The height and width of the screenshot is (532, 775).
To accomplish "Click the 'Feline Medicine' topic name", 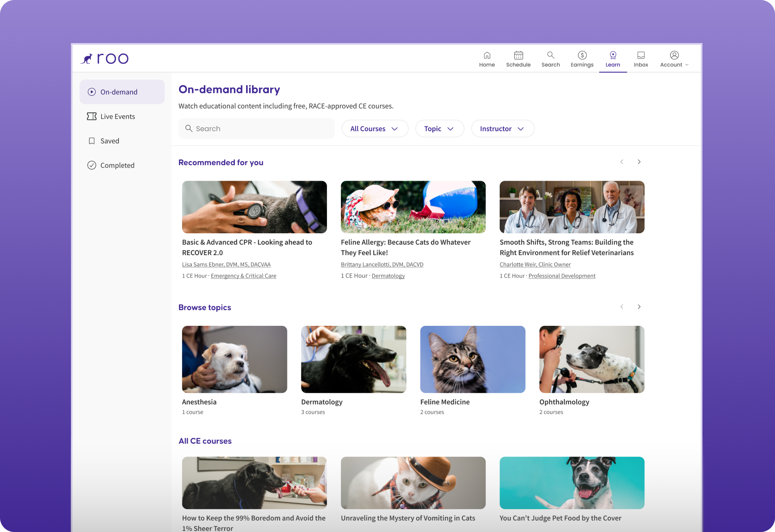I will click(445, 402).
